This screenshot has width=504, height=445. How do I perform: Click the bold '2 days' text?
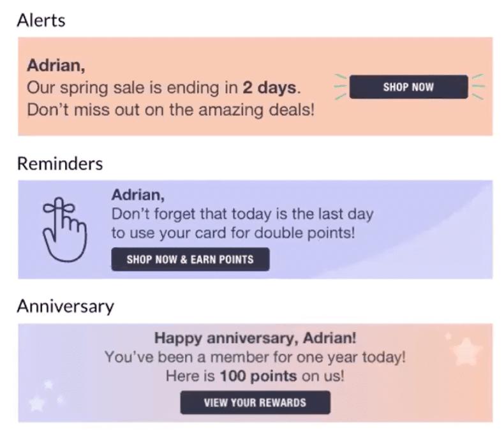(269, 88)
